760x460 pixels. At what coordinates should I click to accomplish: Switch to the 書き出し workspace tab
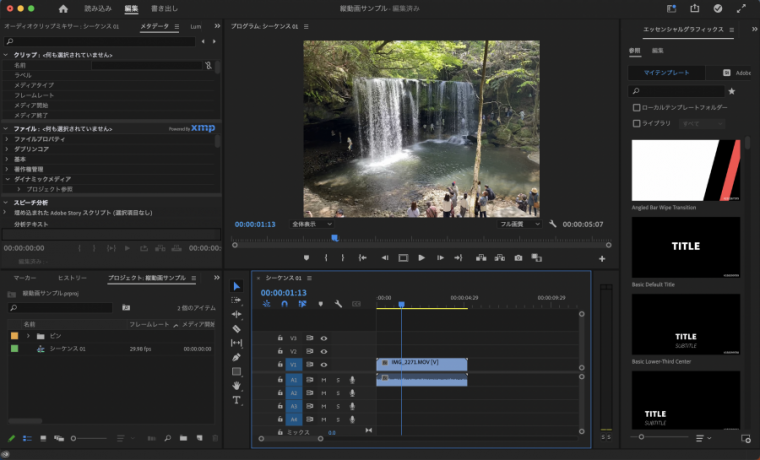[164, 8]
